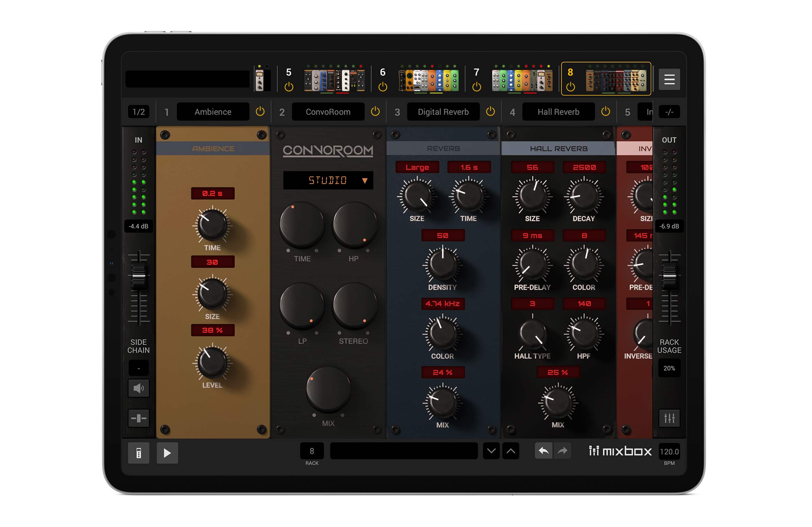Screen dimensions: 812x527
Task: Click the -/- button top right
Action: [669, 112]
